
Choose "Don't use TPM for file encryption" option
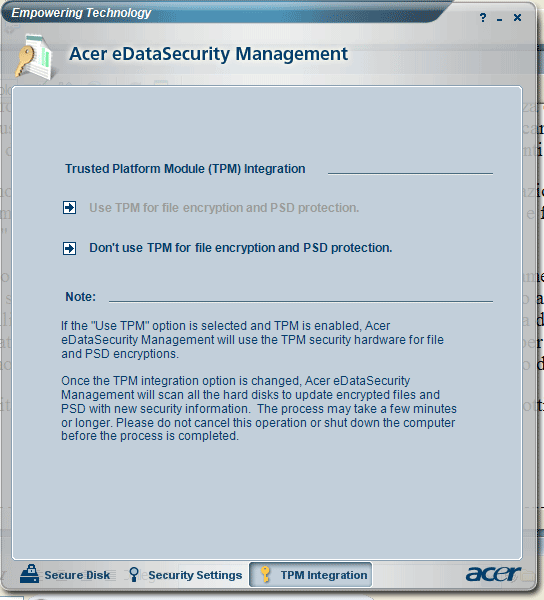[241, 248]
